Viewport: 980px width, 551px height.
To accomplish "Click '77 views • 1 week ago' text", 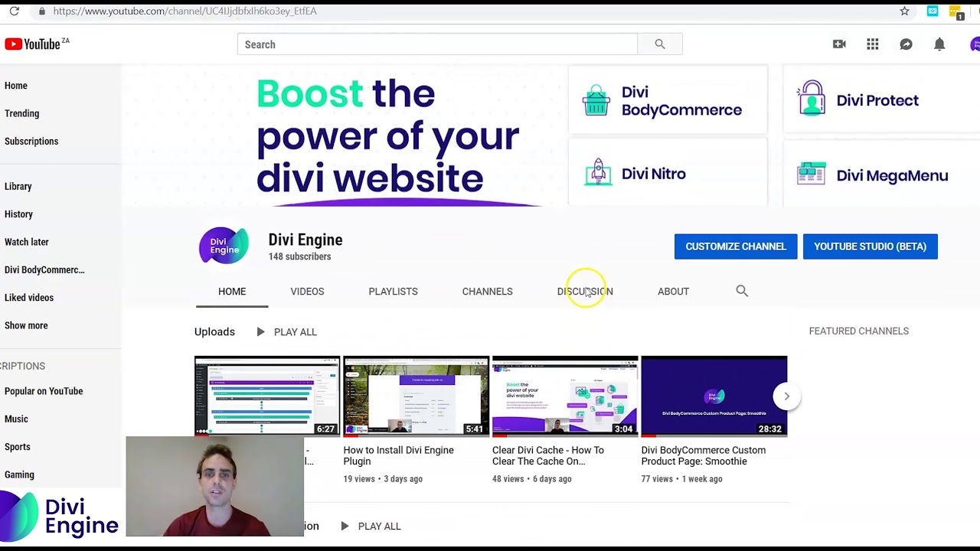I will pos(681,479).
